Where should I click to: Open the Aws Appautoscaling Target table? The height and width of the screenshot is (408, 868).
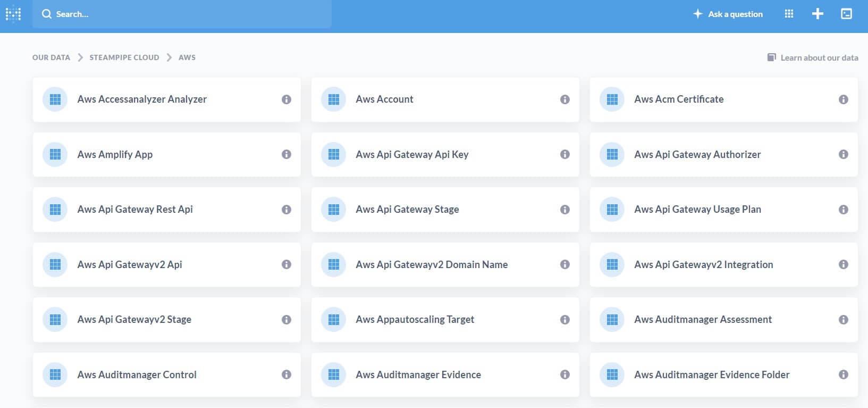(x=445, y=320)
